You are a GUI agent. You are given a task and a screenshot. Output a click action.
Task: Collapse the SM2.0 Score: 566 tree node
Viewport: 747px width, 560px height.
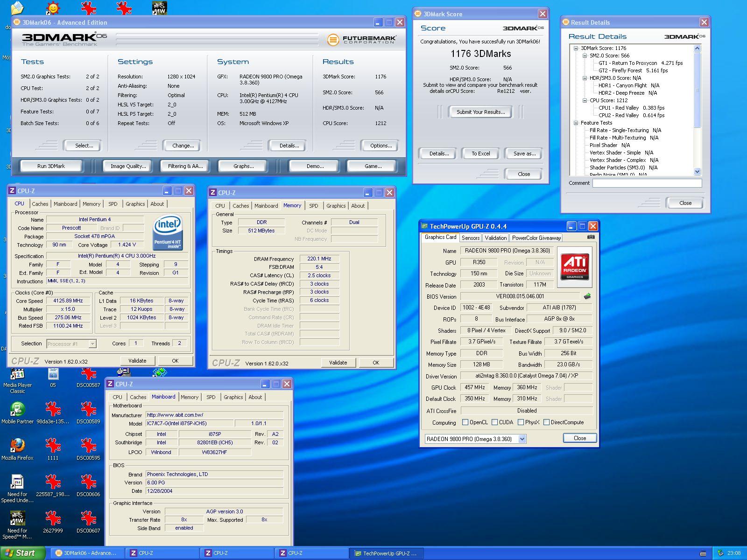tap(585, 56)
